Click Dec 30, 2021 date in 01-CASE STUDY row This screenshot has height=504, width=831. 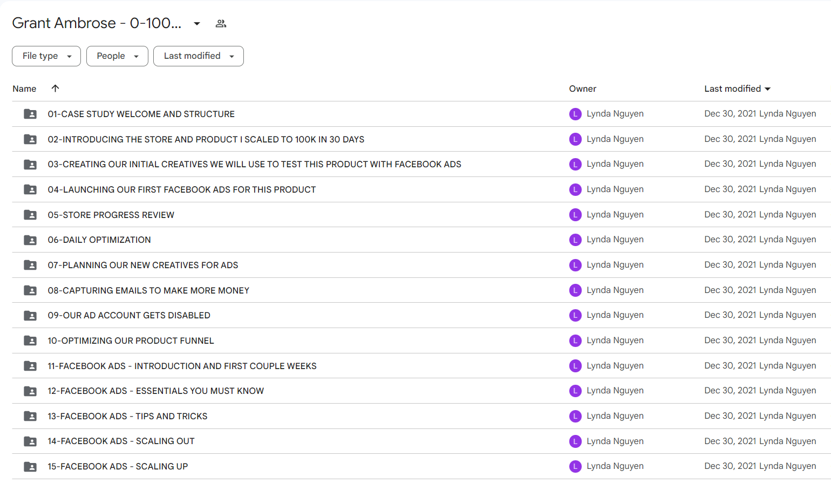(730, 114)
